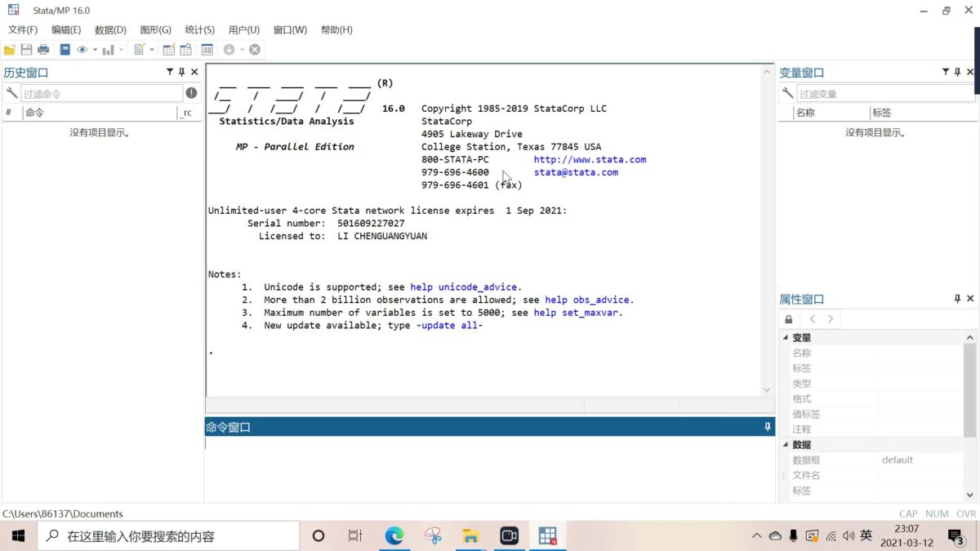
Task: Click the Save floppy disk toolbar icon
Action: (x=26, y=50)
